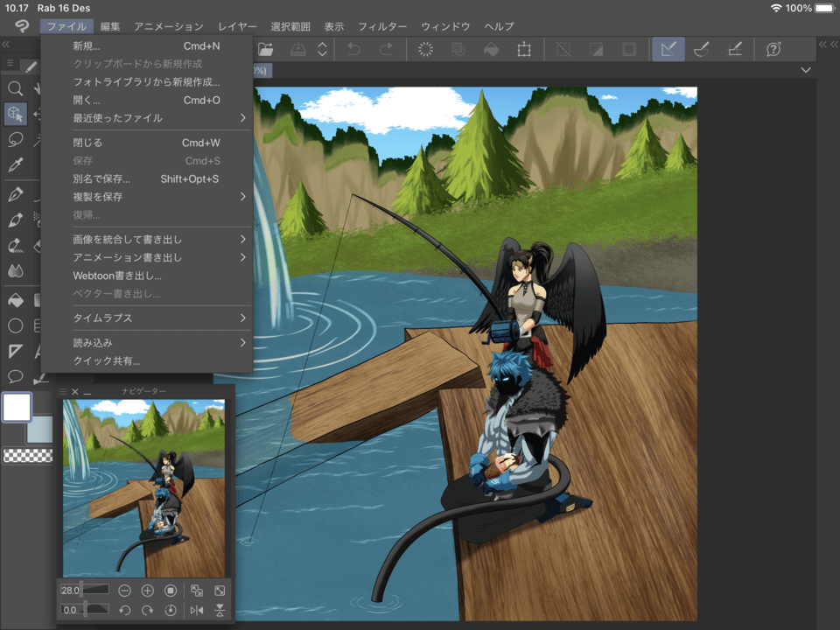
Task: Choose 別名で保存... from the File menu
Action: [101, 179]
